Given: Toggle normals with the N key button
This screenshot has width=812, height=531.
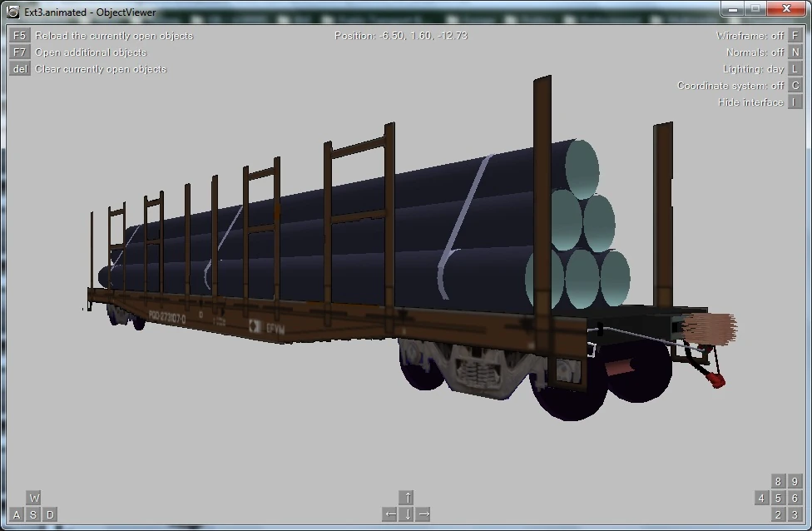Looking at the screenshot, I should pyautogui.click(x=795, y=52).
